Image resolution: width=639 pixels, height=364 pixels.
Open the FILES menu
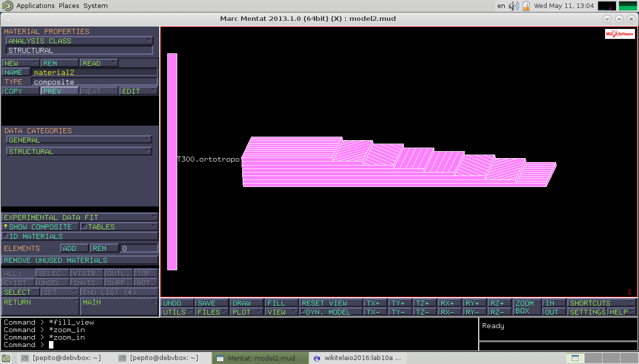[x=211, y=312]
